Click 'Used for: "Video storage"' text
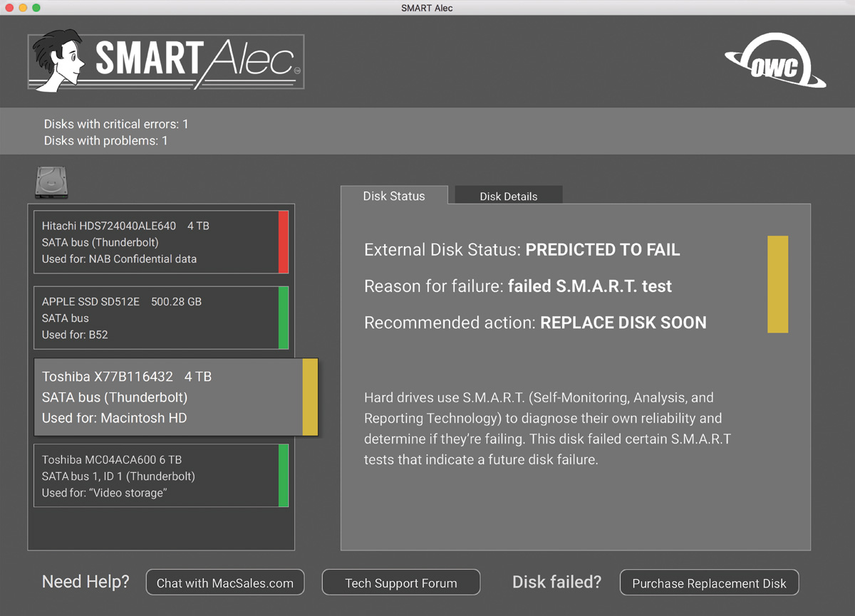This screenshot has height=616, width=855. (104, 493)
